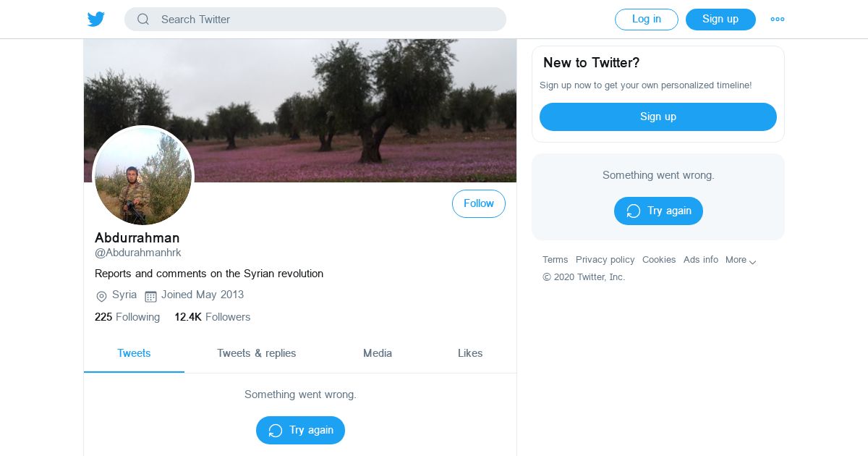Open the three-dots more menu

[x=778, y=20]
